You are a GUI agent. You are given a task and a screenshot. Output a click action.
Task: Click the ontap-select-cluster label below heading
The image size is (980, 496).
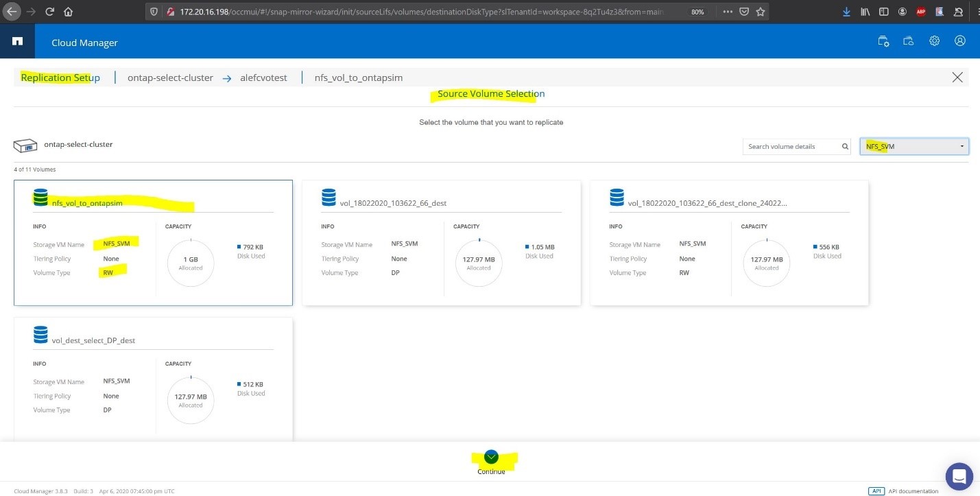click(78, 145)
